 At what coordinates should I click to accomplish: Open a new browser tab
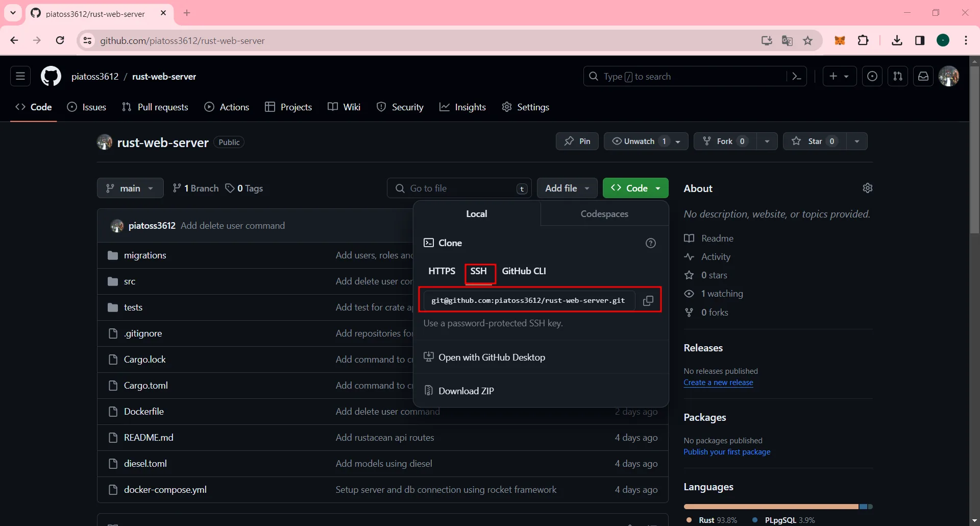click(187, 13)
